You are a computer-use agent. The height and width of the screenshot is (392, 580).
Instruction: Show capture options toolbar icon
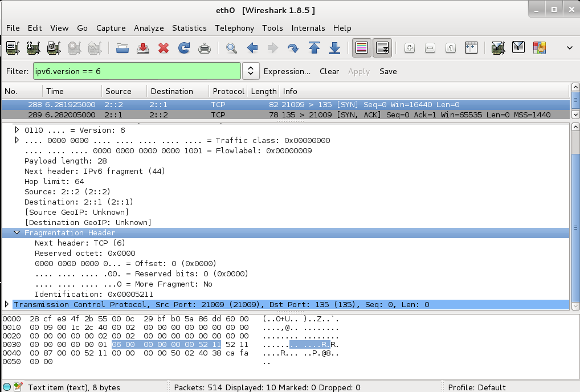point(33,48)
